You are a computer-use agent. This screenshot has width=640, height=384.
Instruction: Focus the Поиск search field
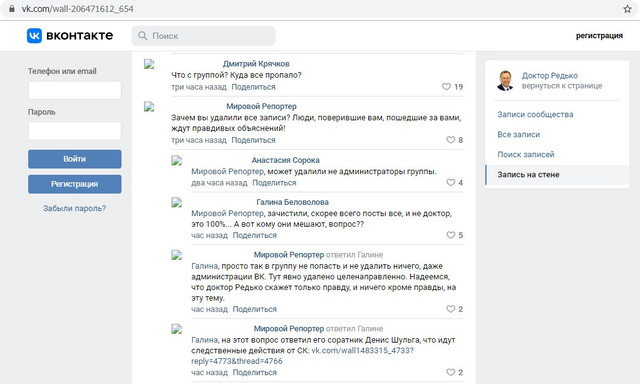tap(203, 36)
